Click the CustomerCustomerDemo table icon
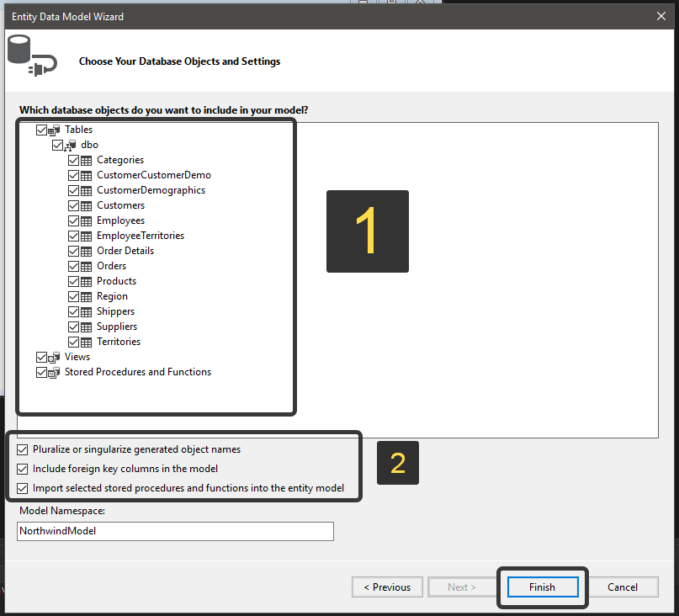Image resolution: width=679 pixels, height=616 pixels. (x=86, y=175)
